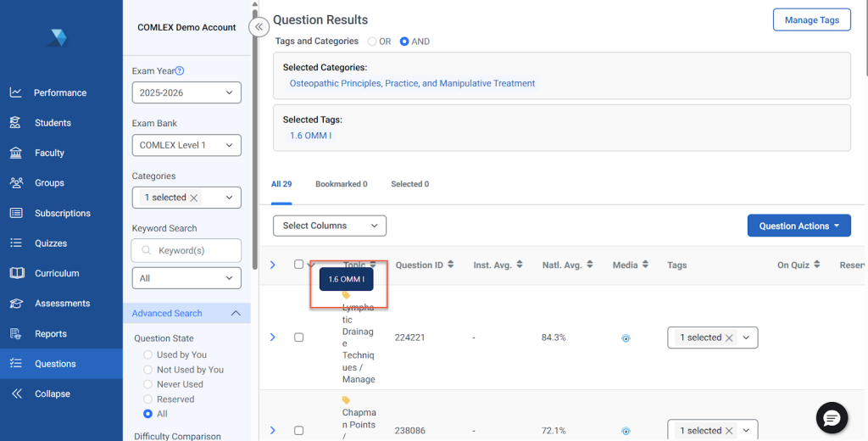The image size is (868, 441).
Task: Click the Assessments graduation cap icon
Action: [x=16, y=304]
